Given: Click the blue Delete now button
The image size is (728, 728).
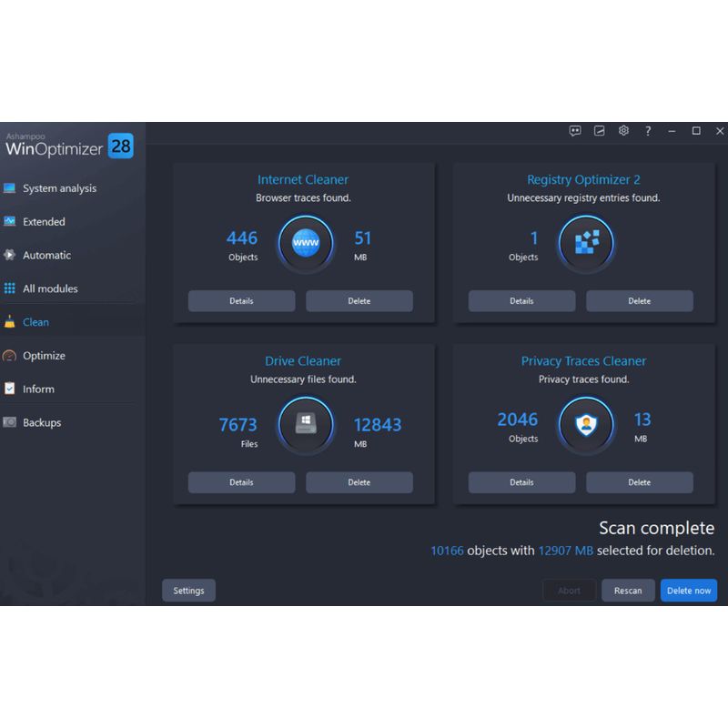Looking at the screenshot, I should pos(689,591).
